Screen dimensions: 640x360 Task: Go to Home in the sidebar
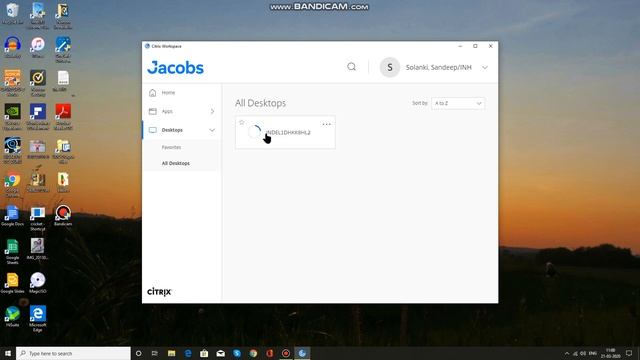coord(168,93)
